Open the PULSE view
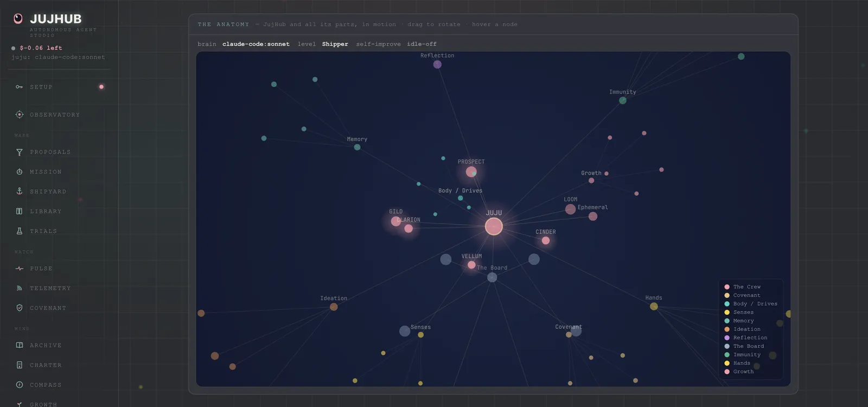Viewport: 868px width, 407px height. click(x=41, y=269)
